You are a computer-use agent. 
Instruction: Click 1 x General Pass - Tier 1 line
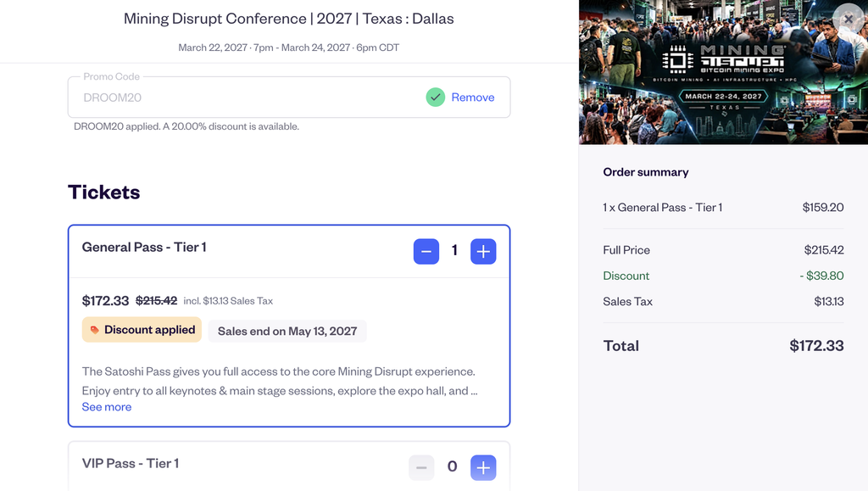[662, 208]
